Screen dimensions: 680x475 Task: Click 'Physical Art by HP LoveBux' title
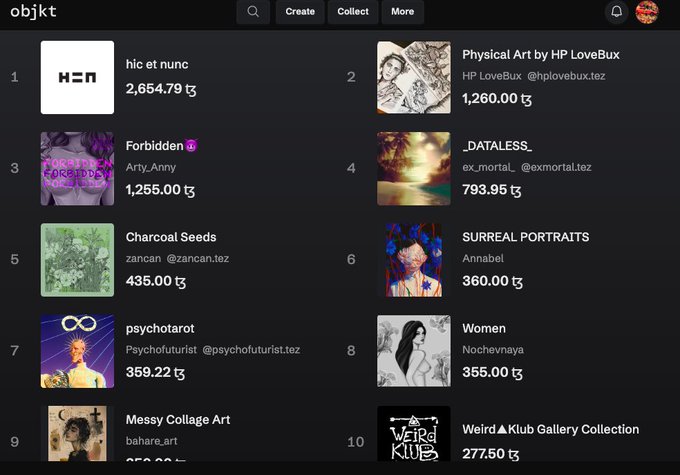[541, 55]
